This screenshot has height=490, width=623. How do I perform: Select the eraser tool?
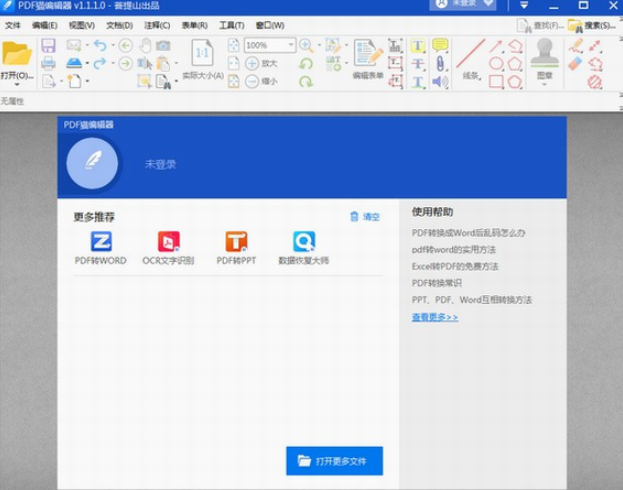pos(575,64)
